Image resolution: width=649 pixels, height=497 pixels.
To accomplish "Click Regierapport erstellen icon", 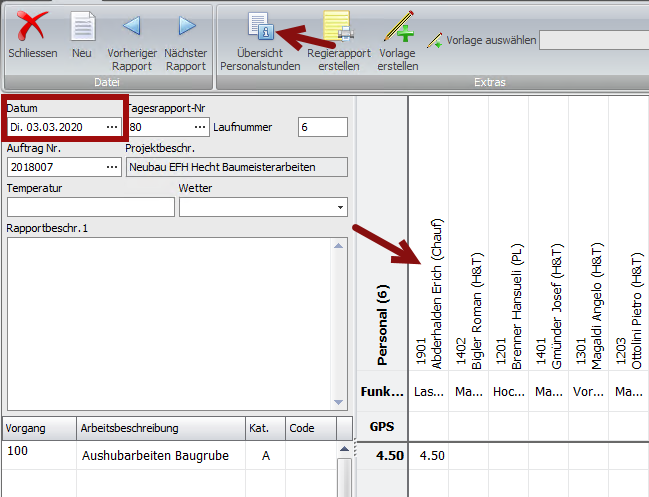I will tap(339, 26).
